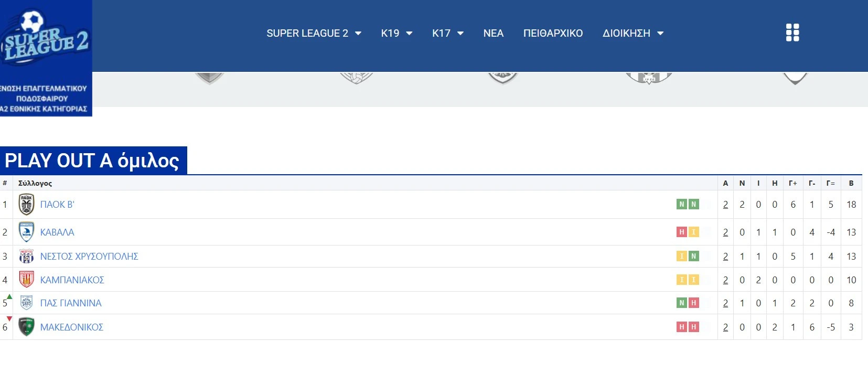Click the ΚΑΜΠΑΝΙΑΚΟΣ team crest
868x373 pixels.
click(26, 280)
